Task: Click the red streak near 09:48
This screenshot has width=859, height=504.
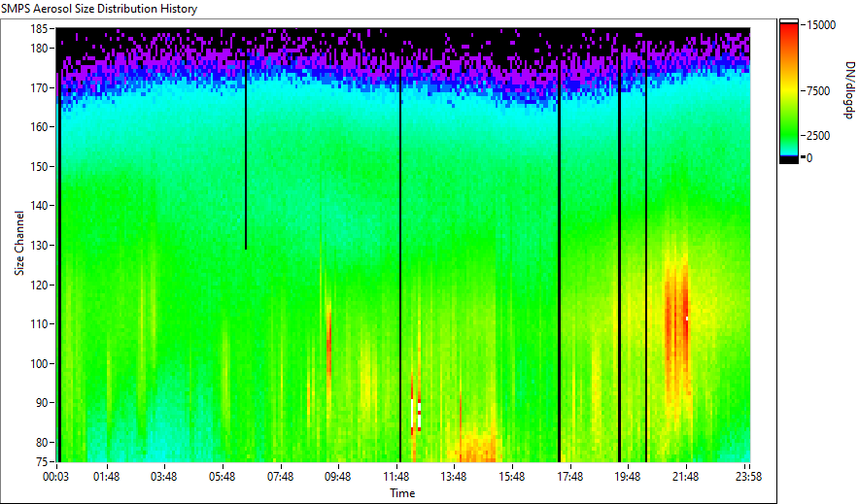Action: pos(328,342)
